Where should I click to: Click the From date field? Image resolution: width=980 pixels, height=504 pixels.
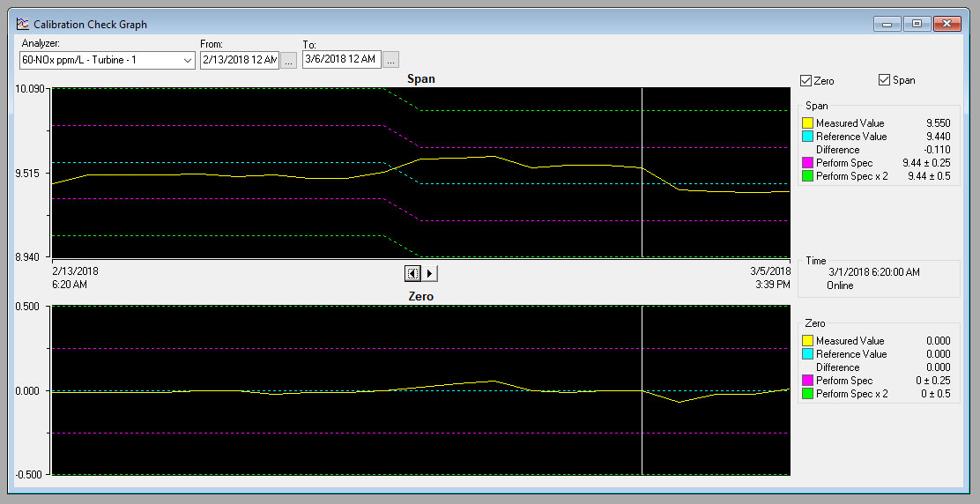pos(240,60)
